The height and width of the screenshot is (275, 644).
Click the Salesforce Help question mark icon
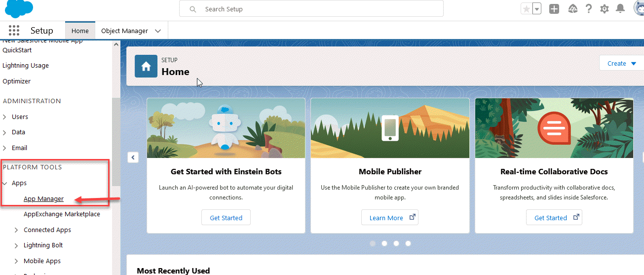(x=588, y=9)
